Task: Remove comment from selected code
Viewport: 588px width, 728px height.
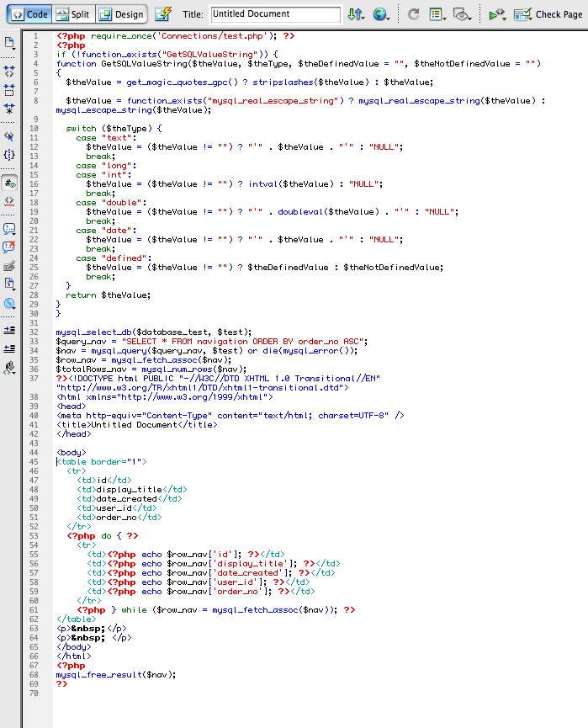Action: (9, 247)
